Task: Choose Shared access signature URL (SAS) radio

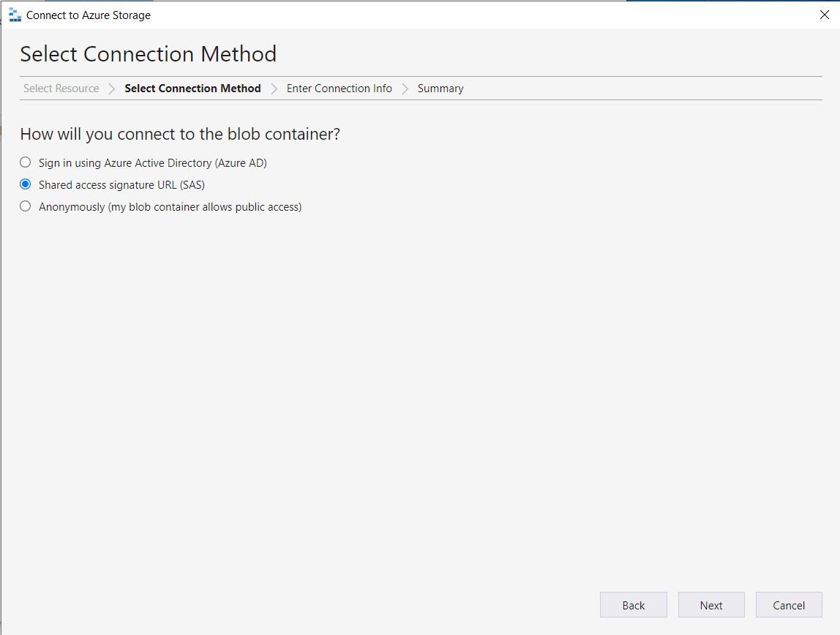Action: [x=25, y=184]
